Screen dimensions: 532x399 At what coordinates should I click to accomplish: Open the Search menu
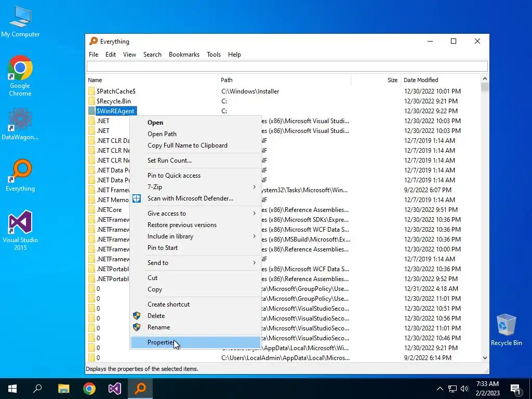(x=152, y=55)
